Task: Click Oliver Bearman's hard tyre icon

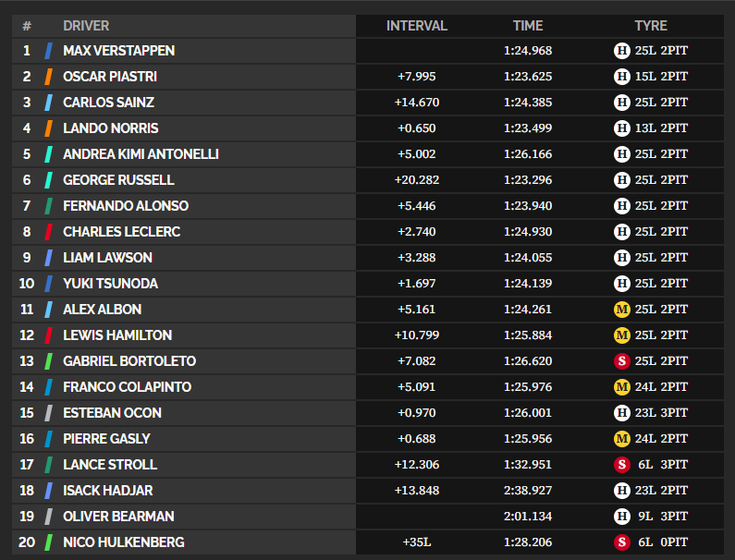Action: click(622, 517)
